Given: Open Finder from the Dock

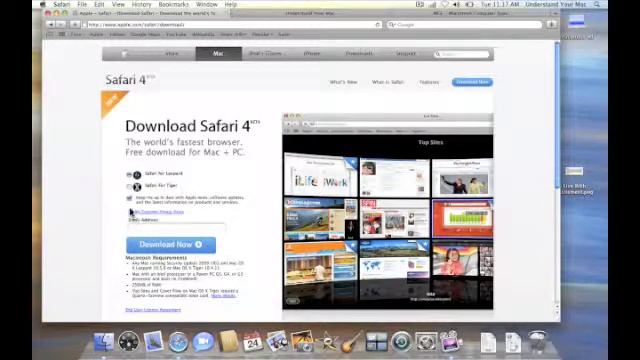Looking at the screenshot, I should point(104,341).
